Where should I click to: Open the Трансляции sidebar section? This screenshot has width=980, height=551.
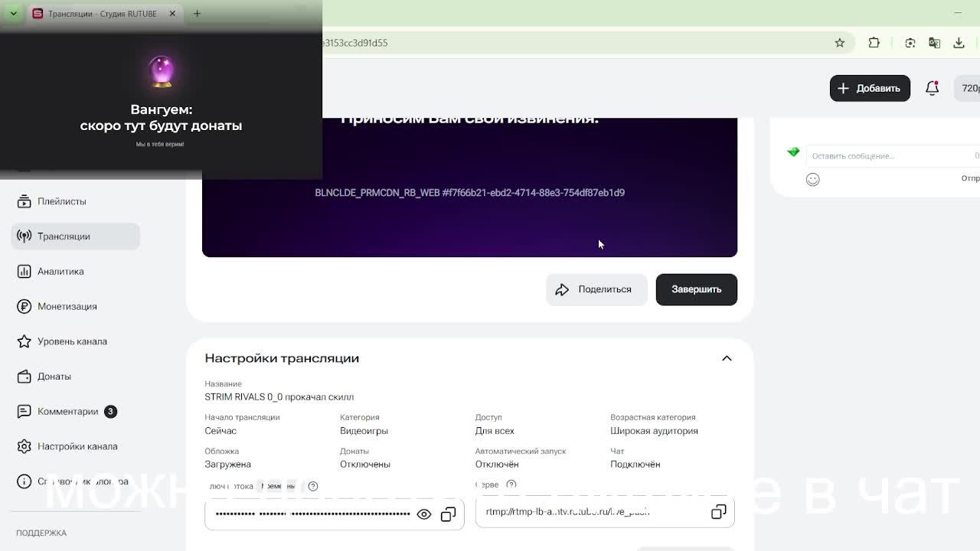[x=75, y=236]
